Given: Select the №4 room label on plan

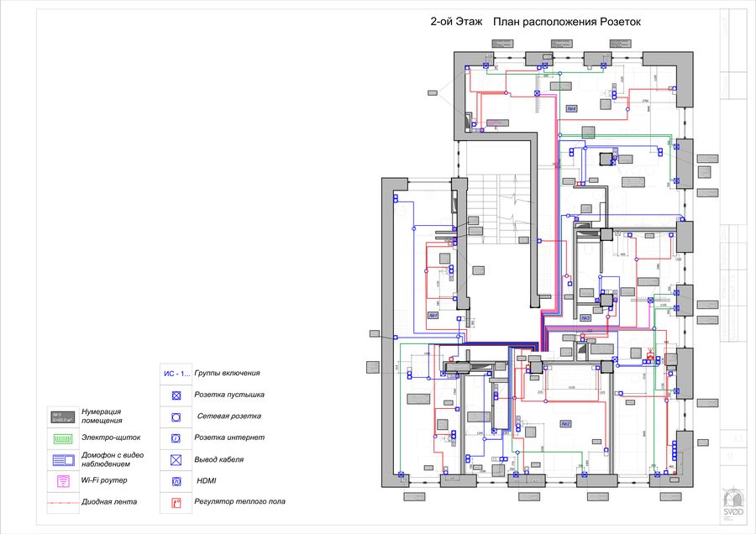Looking at the screenshot, I should pos(571,109).
